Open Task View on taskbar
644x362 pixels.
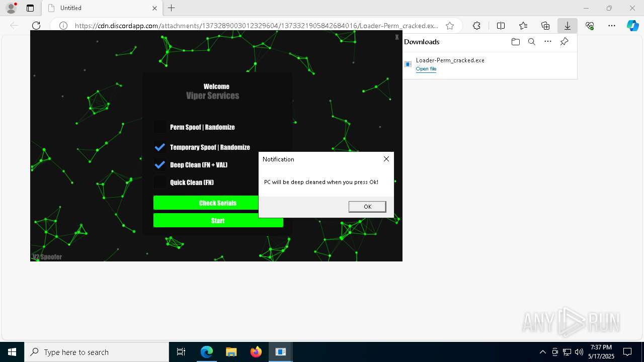click(181, 352)
